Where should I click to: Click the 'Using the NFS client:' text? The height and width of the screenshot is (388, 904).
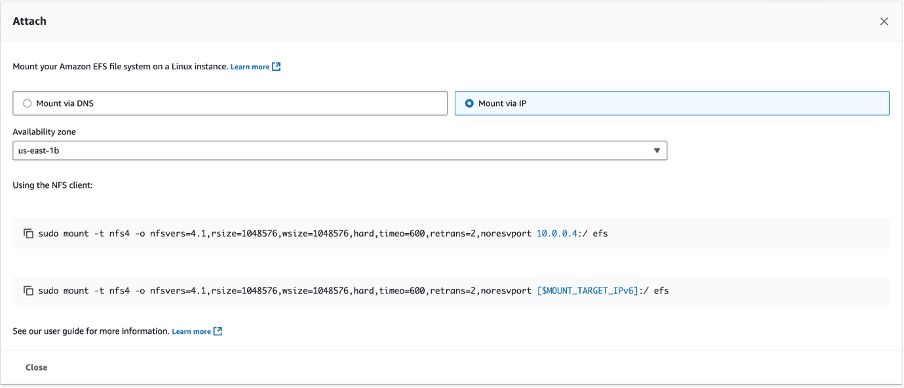[52, 185]
